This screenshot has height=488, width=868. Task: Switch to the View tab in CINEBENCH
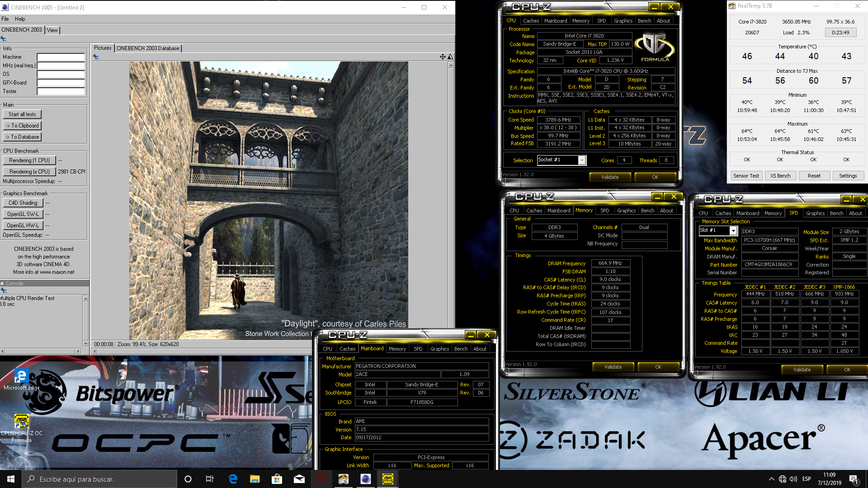pos(52,30)
